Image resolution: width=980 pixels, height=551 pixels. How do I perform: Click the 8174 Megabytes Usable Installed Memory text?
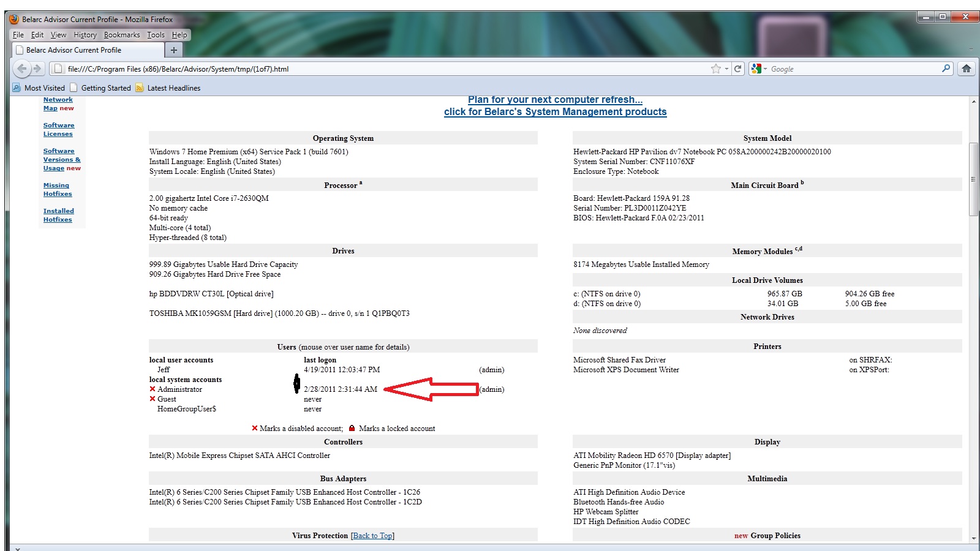641,264
